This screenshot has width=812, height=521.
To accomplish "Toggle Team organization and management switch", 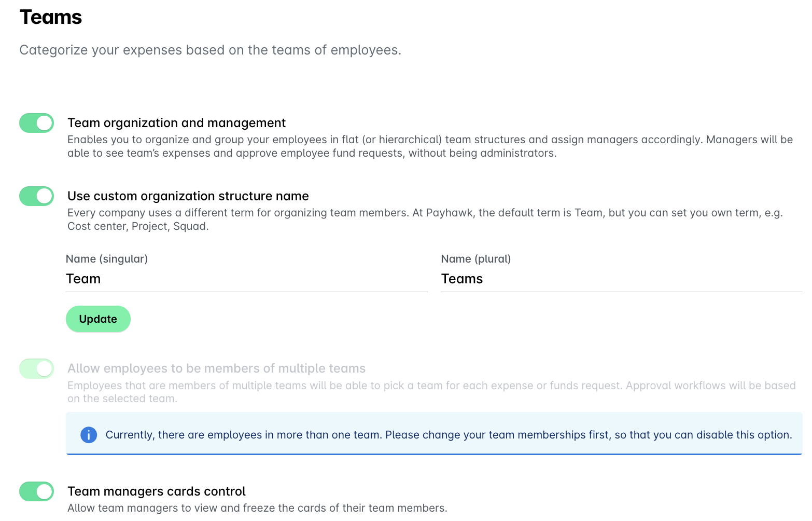I will (37, 123).
